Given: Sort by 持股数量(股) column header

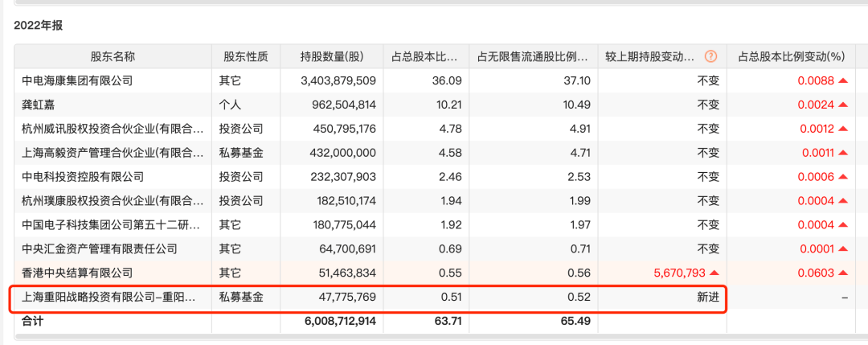Looking at the screenshot, I should (x=331, y=56).
